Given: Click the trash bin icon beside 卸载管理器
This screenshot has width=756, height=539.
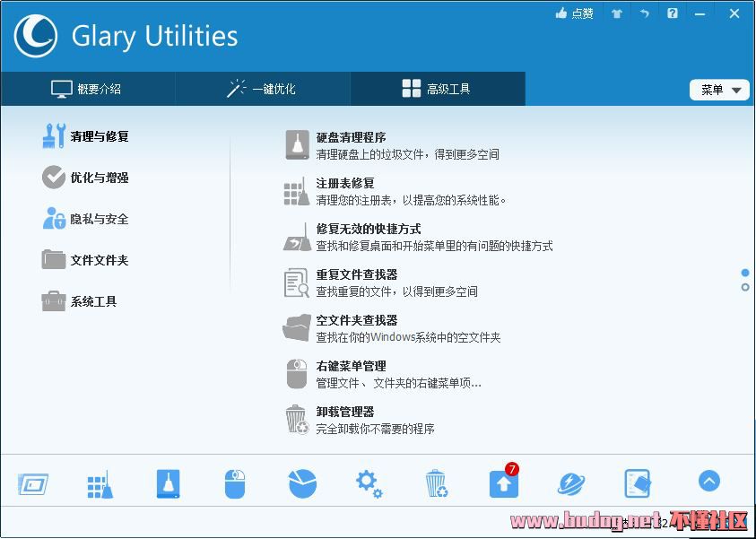Looking at the screenshot, I should click(297, 420).
